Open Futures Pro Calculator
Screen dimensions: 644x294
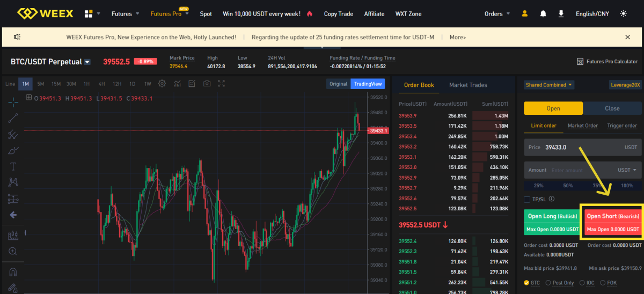click(607, 62)
